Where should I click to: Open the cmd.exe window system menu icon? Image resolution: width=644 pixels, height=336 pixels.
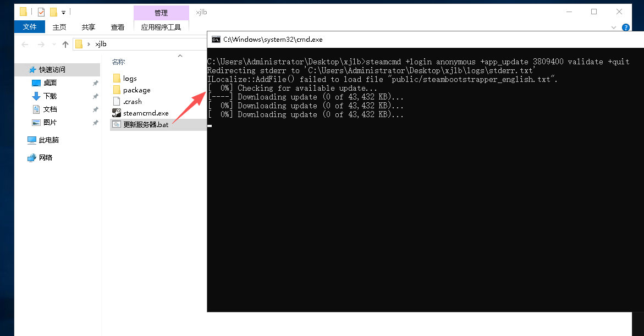click(x=216, y=40)
